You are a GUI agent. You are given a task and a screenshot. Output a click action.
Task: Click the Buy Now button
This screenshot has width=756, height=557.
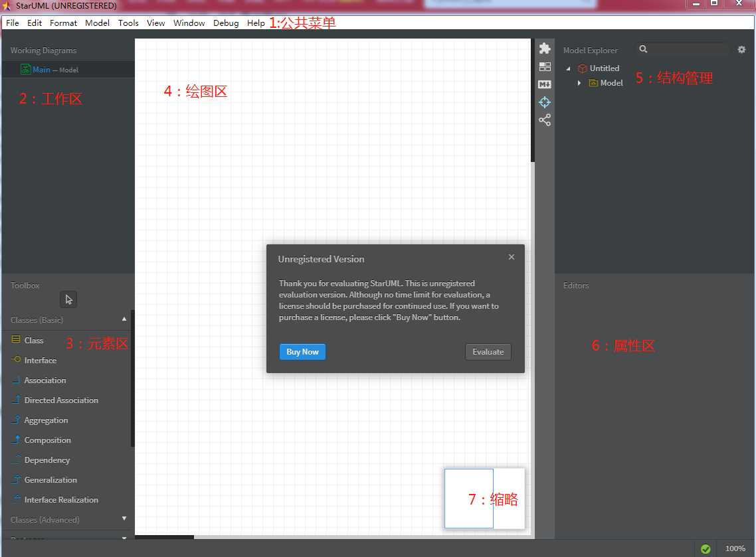coord(302,352)
